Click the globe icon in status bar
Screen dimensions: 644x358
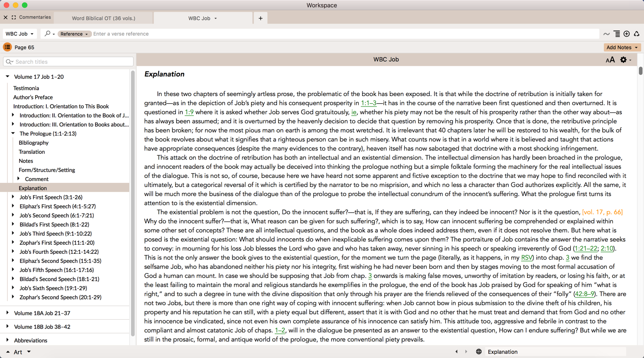pos(478,352)
